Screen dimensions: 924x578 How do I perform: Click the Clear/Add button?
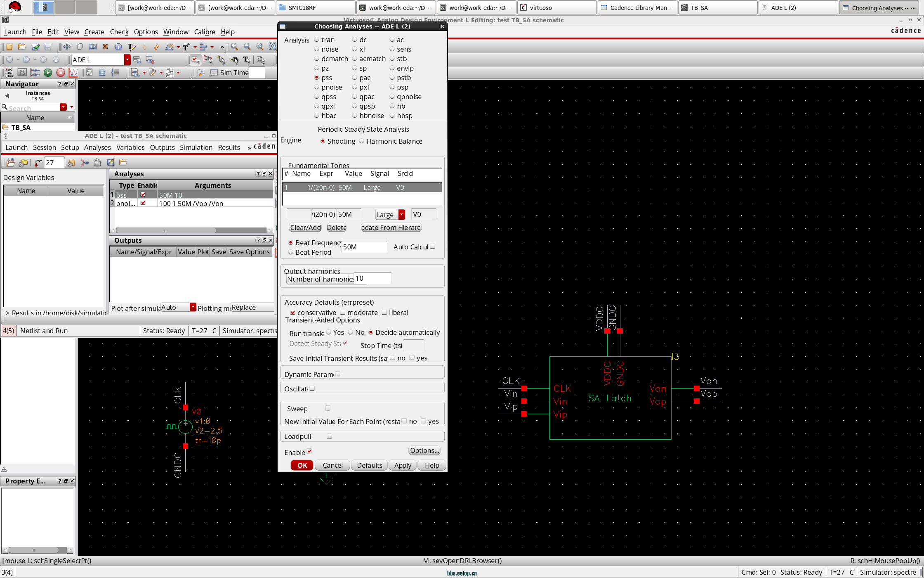pos(305,227)
